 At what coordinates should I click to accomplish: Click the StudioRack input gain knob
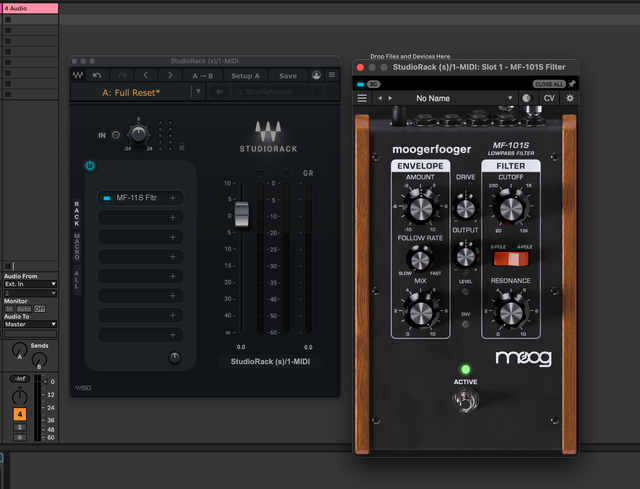point(138,134)
